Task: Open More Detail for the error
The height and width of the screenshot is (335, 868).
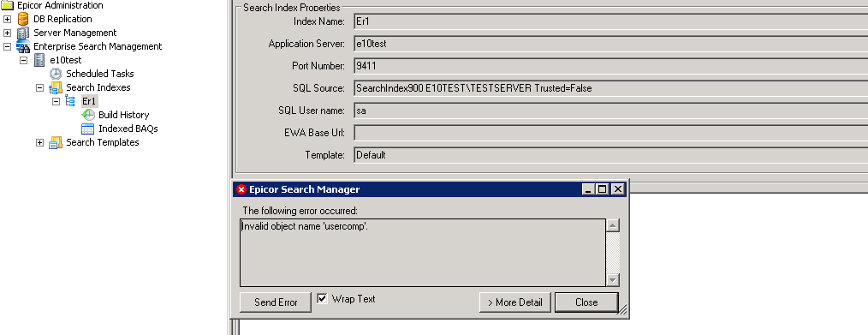Action: coord(514,302)
